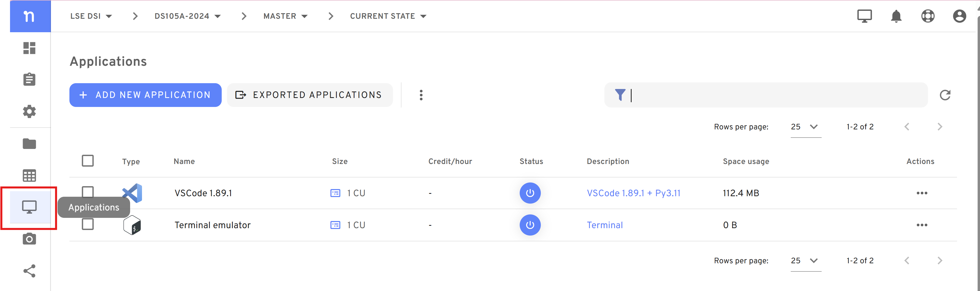Open the Help lifebuoy icon in top bar

927,16
